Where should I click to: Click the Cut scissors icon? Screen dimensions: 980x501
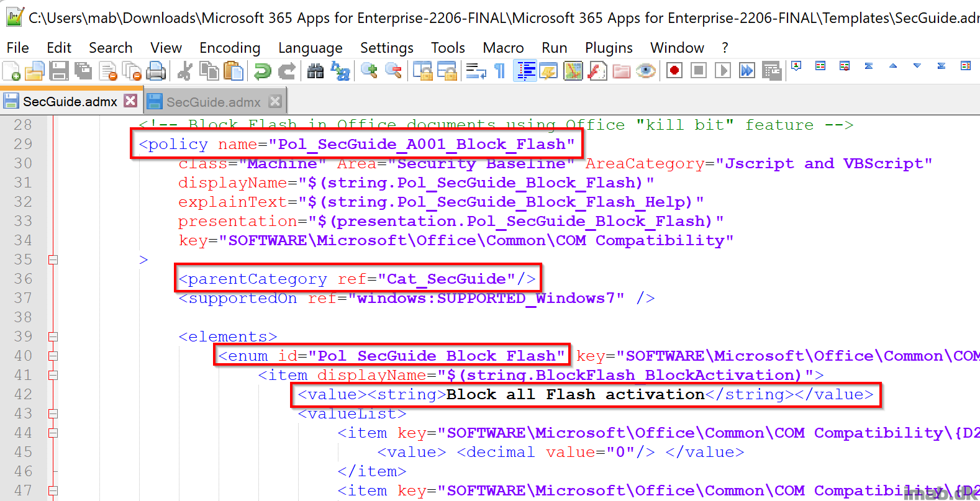(x=184, y=71)
